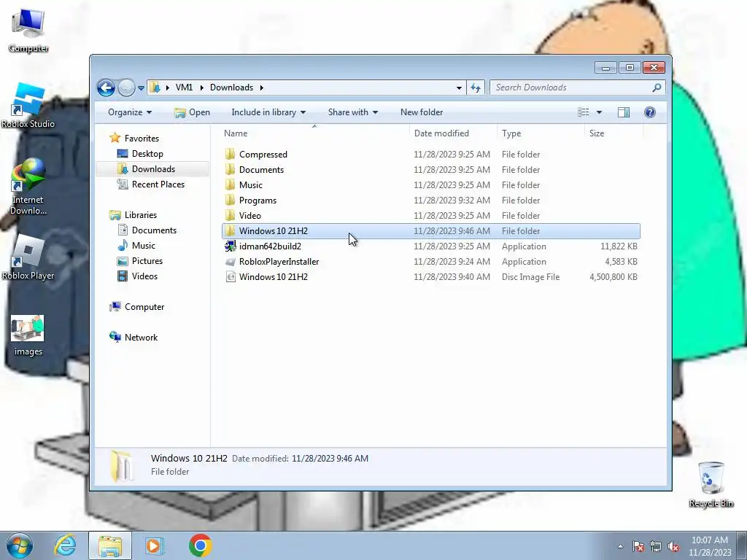The height and width of the screenshot is (560, 747).
Task: Click the Open toolbar button
Action: click(x=193, y=112)
